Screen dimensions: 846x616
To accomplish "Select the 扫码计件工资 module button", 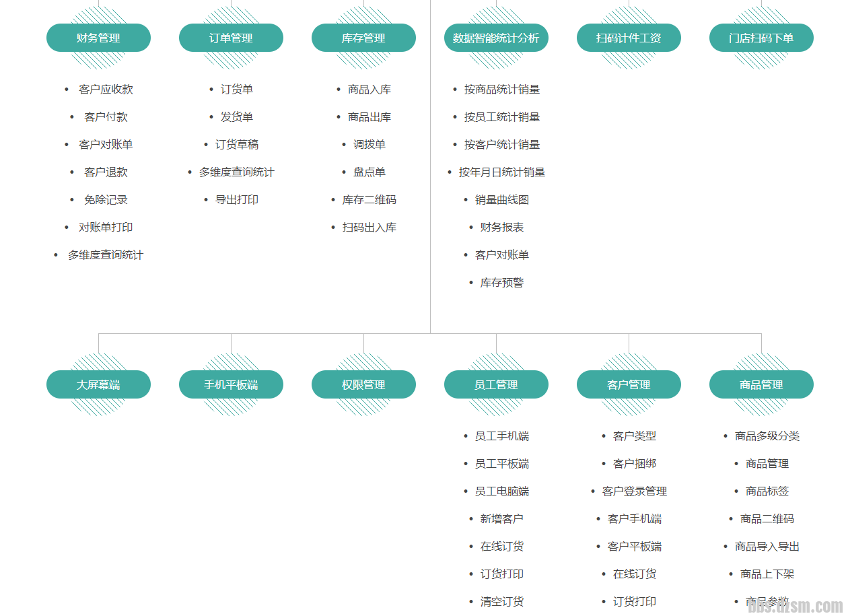I will 629,38.
